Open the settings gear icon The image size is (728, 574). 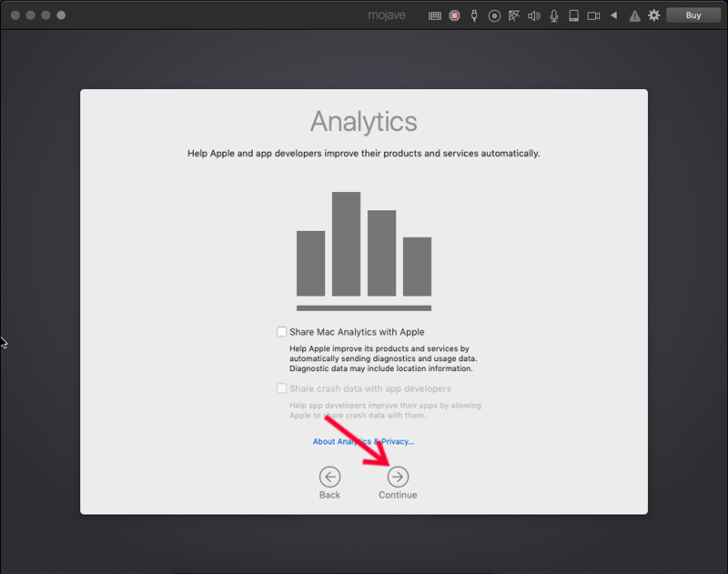[x=653, y=15]
